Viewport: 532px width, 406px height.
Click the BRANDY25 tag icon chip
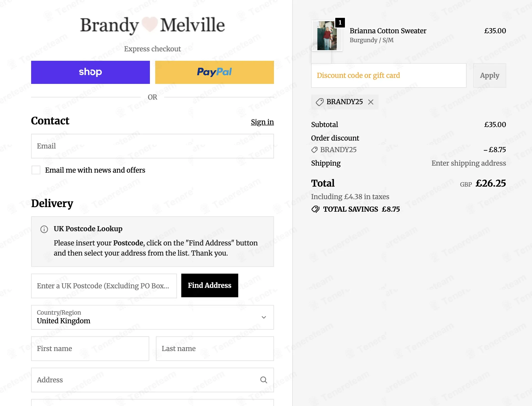(x=320, y=102)
